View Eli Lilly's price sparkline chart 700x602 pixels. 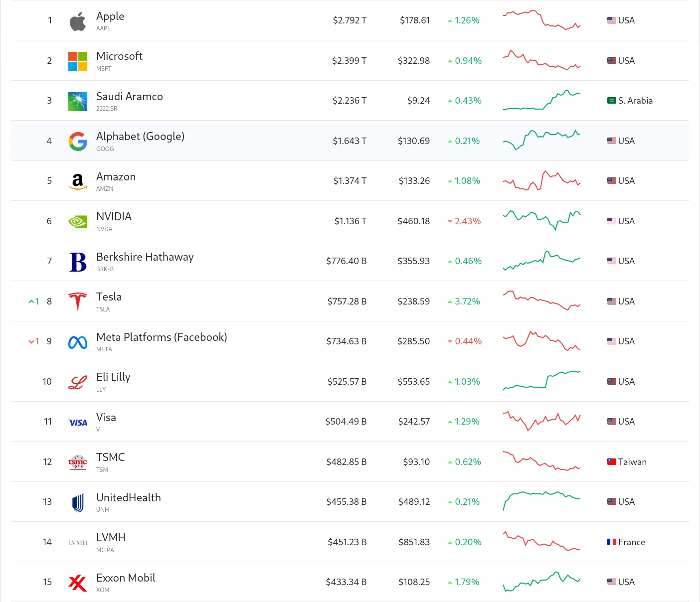pos(541,381)
